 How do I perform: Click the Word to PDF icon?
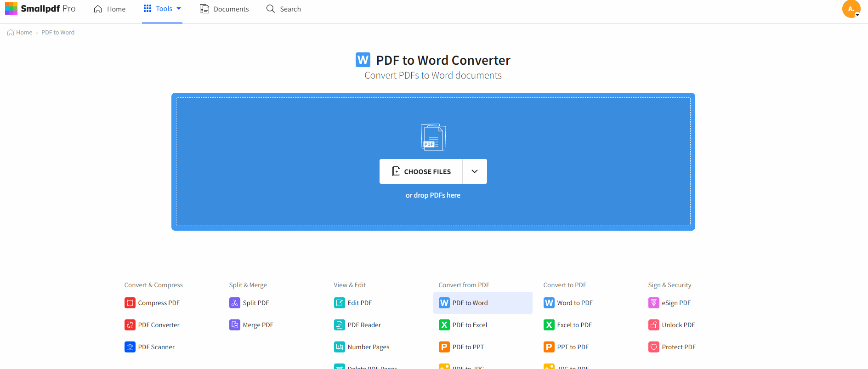(x=549, y=303)
